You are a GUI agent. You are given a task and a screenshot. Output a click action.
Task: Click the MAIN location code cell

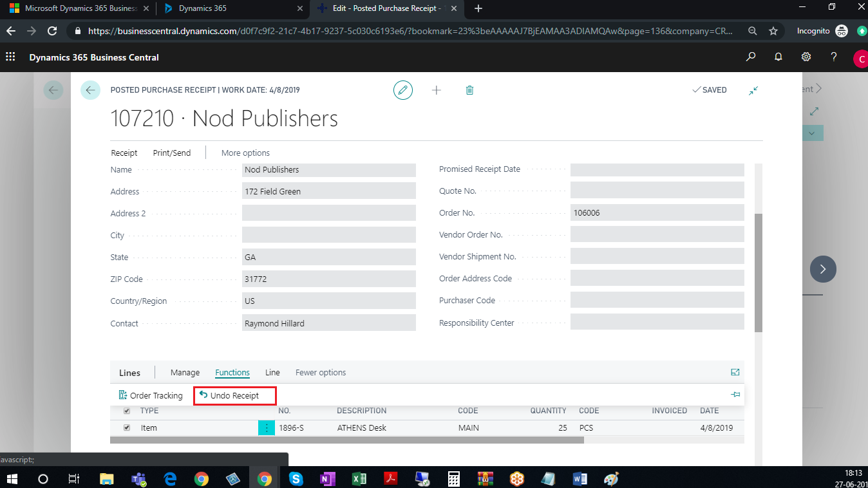click(468, 427)
